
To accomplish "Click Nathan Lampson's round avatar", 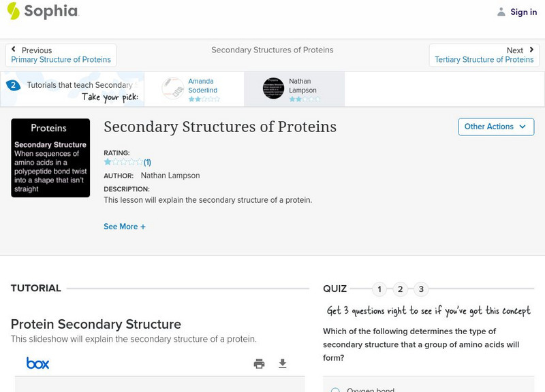I will click(273, 88).
